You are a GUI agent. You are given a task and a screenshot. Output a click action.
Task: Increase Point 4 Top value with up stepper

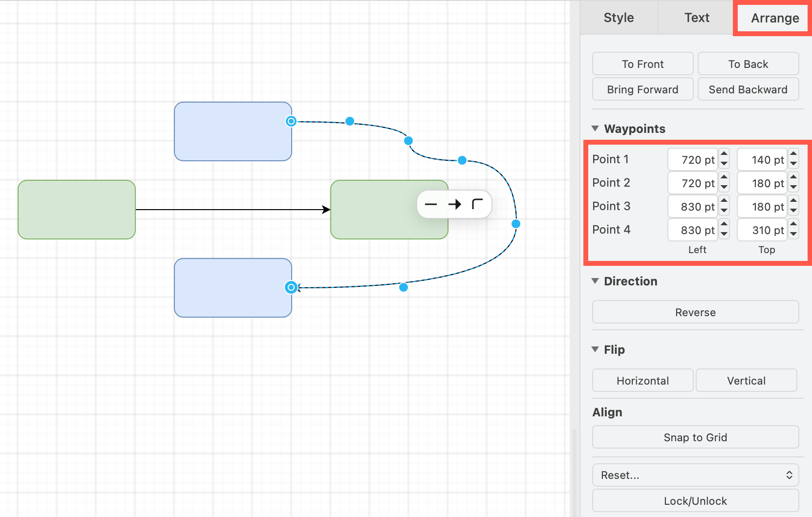pyautogui.click(x=793, y=224)
